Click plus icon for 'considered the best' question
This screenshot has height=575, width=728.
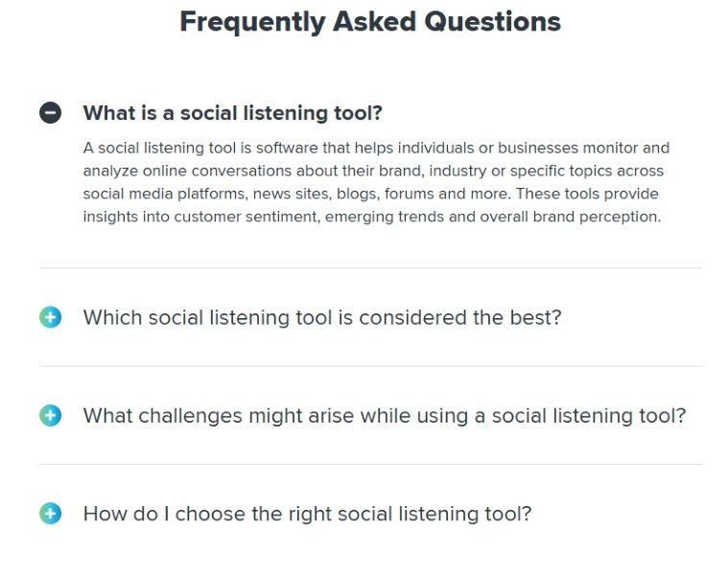point(50,317)
